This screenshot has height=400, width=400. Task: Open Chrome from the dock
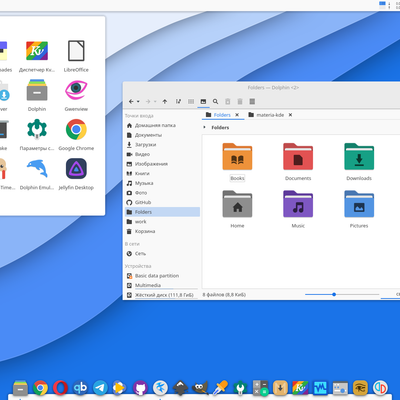(40, 388)
